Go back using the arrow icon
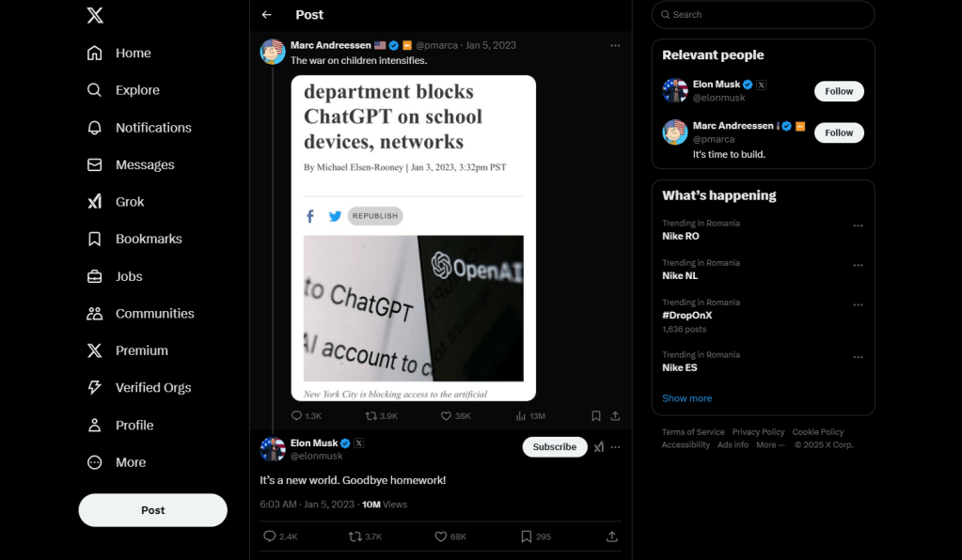This screenshot has height=560, width=962. coord(267,15)
